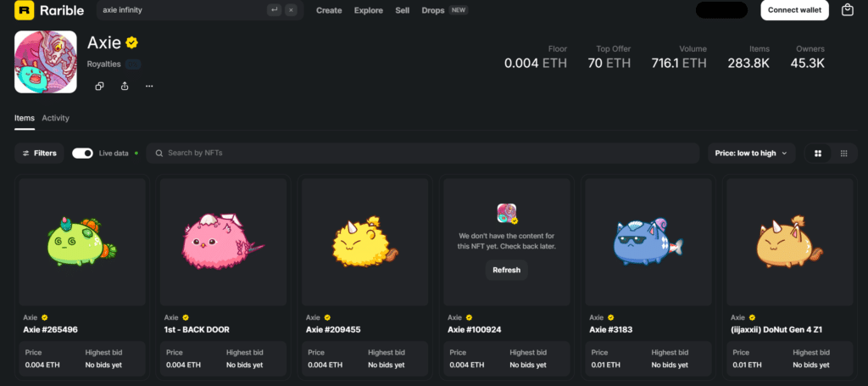Open the pink 1st - BACK DOOR image

point(223,242)
